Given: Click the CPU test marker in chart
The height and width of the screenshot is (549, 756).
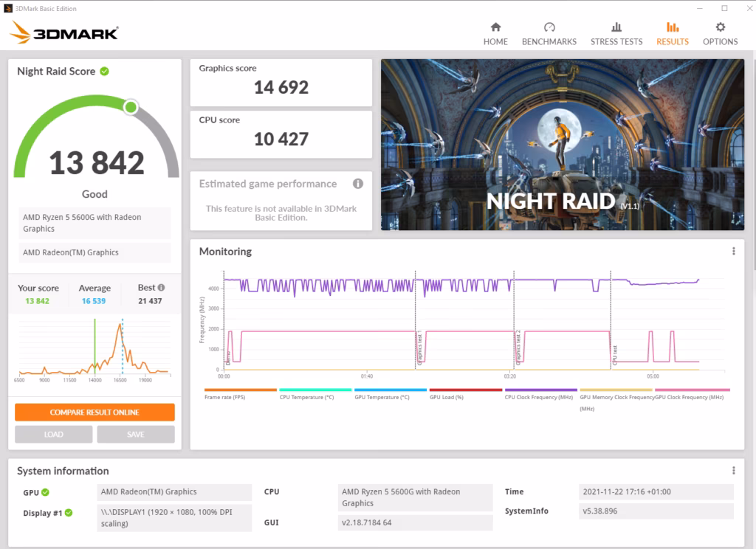Looking at the screenshot, I should (x=615, y=355).
